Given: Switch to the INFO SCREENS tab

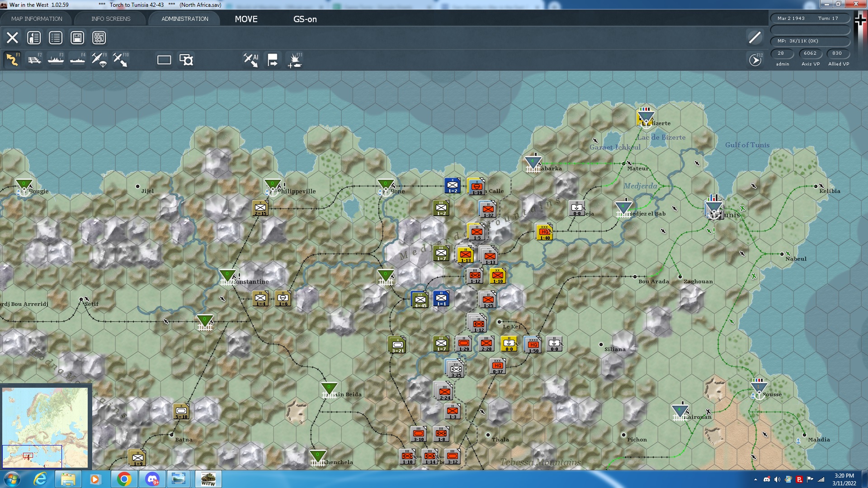Looking at the screenshot, I should click(111, 19).
